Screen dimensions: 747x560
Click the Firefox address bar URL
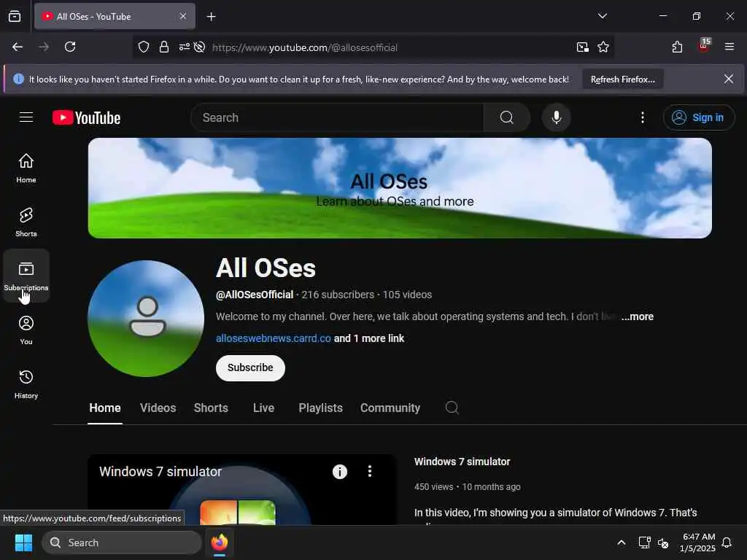[305, 47]
